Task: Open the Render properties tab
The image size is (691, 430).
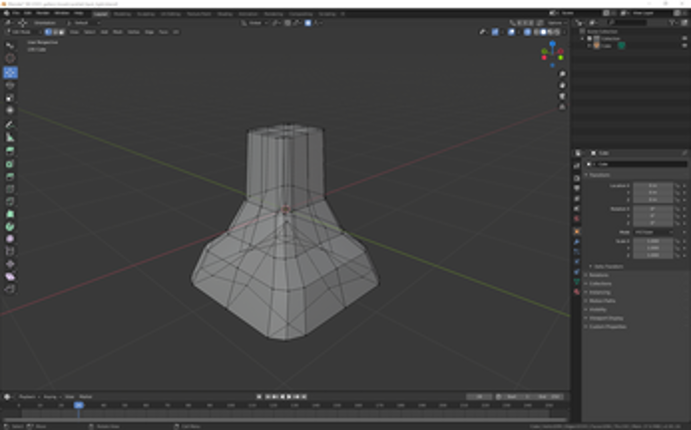Action: pos(576,178)
